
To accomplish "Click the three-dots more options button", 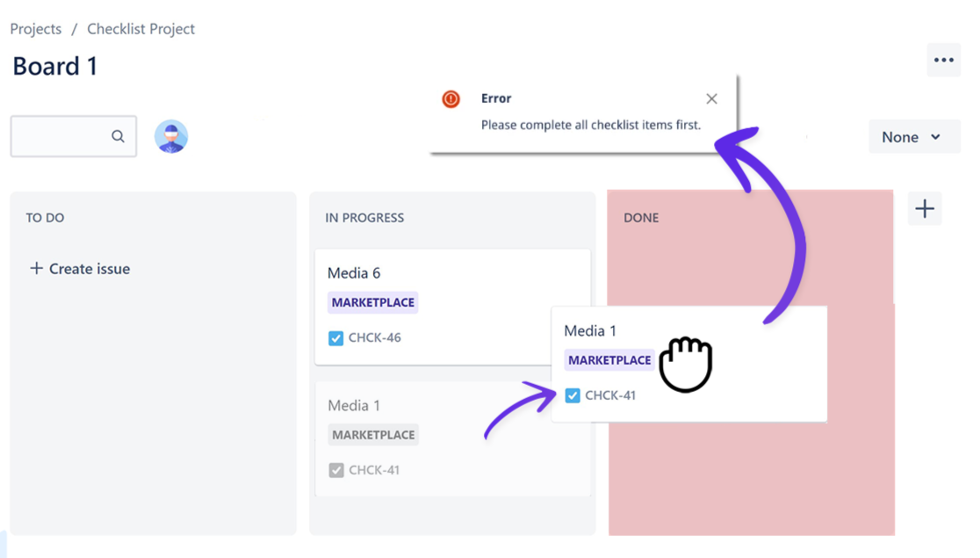I will click(x=943, y=60).
